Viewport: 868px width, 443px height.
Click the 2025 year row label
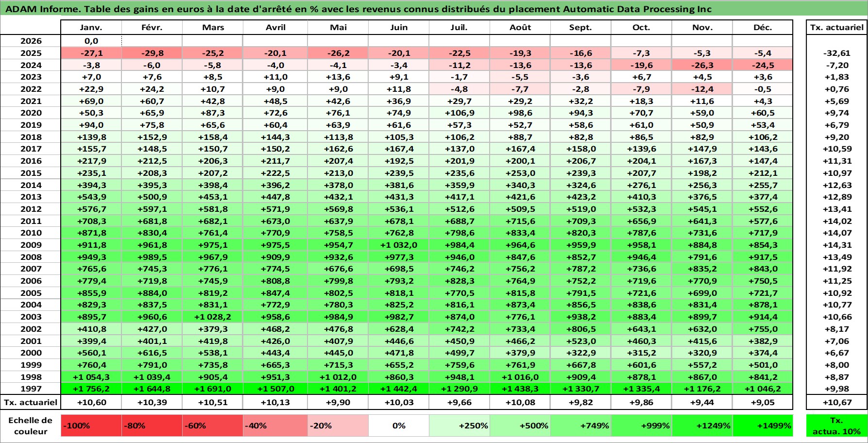pos(31,53)
